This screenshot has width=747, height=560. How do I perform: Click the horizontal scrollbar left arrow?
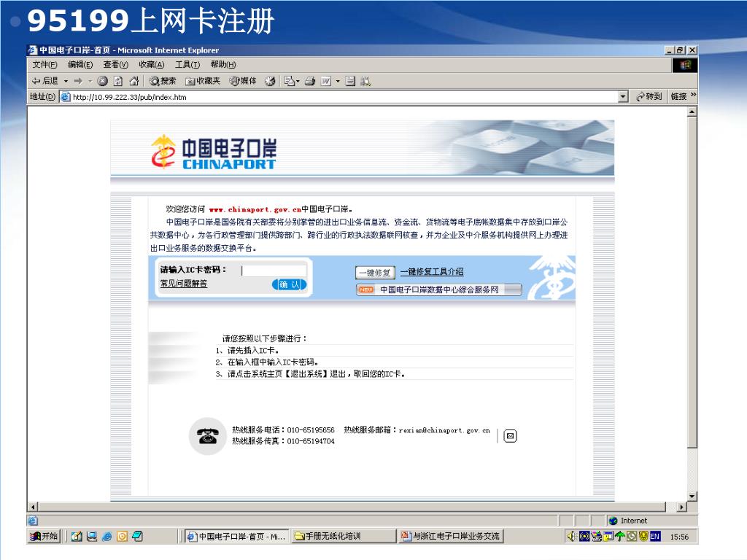[x=33, y=507]
